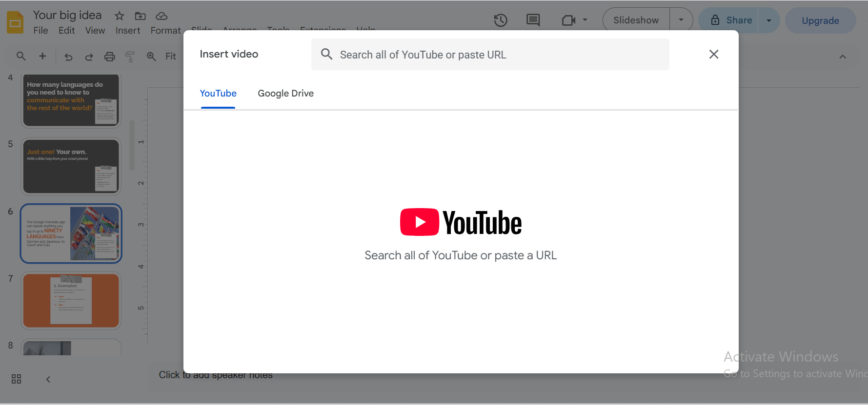Click the filmstrip vertical scrollbar
This screenshot has width=868, height=405.
pyautogui.click(x=132, y=146)
